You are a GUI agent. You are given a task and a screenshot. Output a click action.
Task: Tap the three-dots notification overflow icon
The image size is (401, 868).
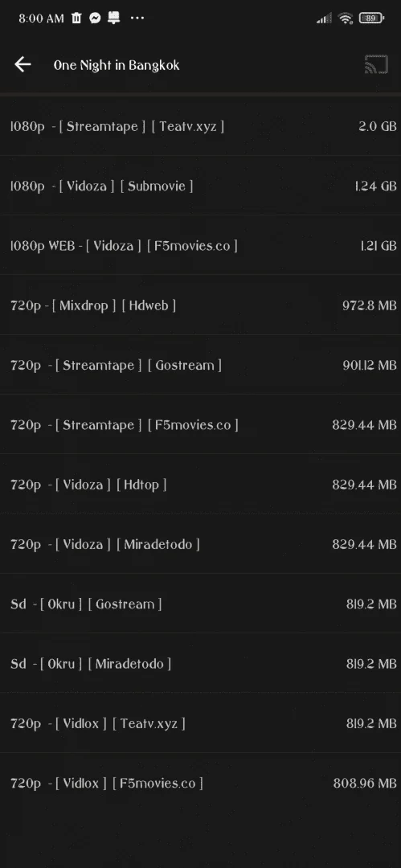(137, 18)
